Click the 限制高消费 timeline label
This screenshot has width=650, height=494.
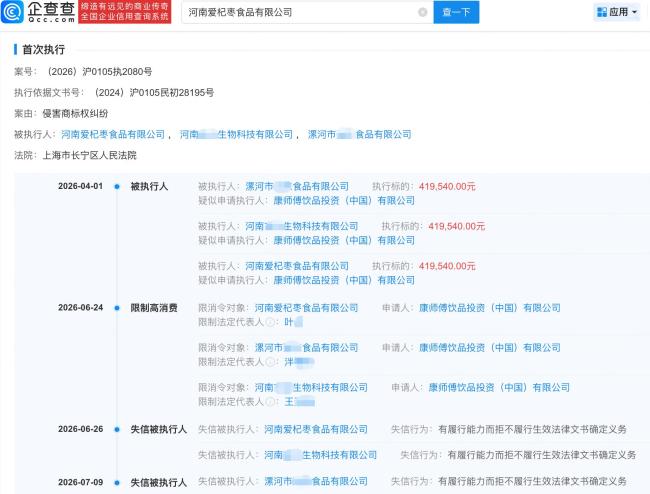coord(154,308)
